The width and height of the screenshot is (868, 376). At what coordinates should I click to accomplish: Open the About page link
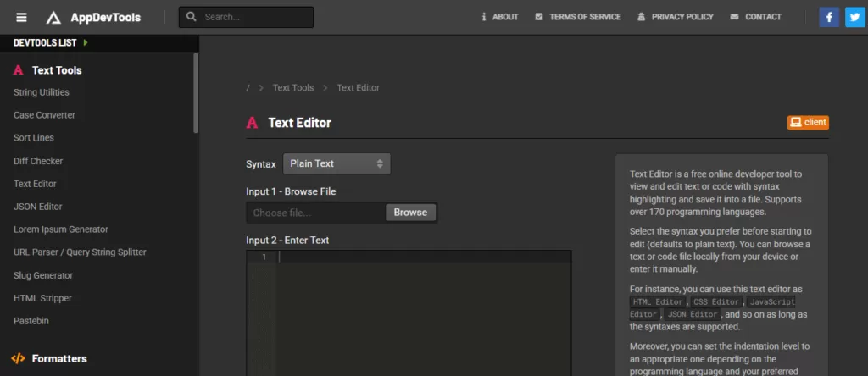pyautogui.click(x=505, y=17)
